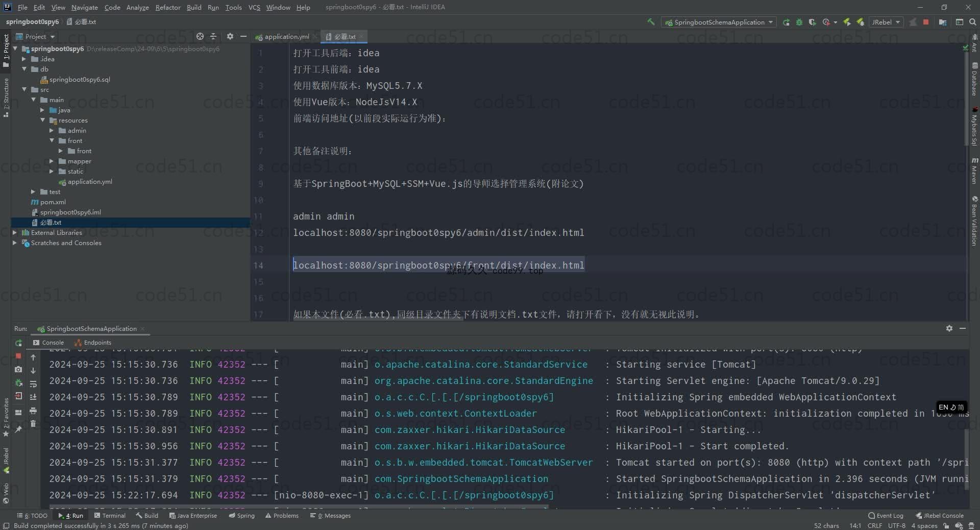980x530 pixels.
Task: Open the Event Log
Action: pos(886,516)
